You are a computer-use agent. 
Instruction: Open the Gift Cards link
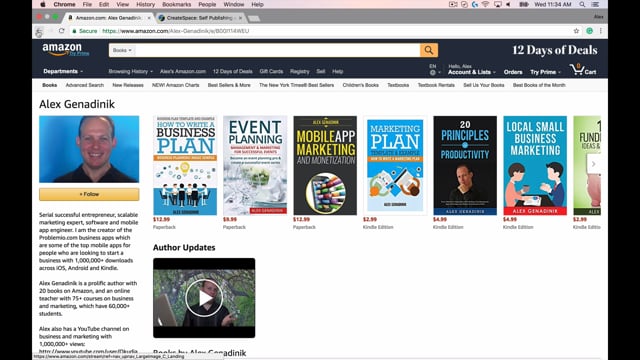271,71
